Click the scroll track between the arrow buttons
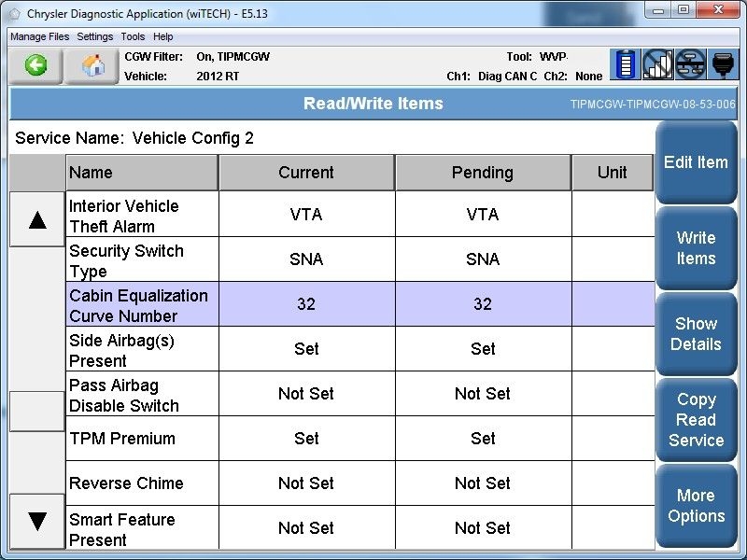 (x=37, y=317)
